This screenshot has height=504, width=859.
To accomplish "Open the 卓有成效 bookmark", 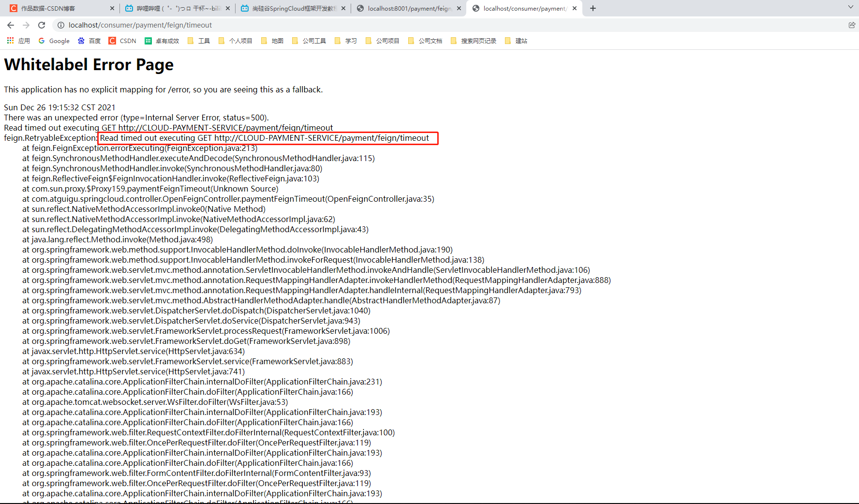I will click(x=162, y=41).
